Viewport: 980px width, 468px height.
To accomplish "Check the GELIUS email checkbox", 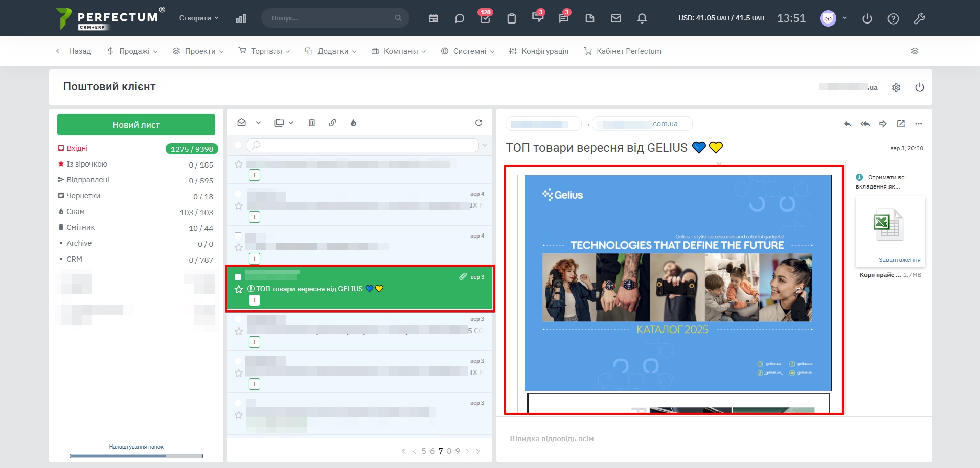I will point(238,277).
